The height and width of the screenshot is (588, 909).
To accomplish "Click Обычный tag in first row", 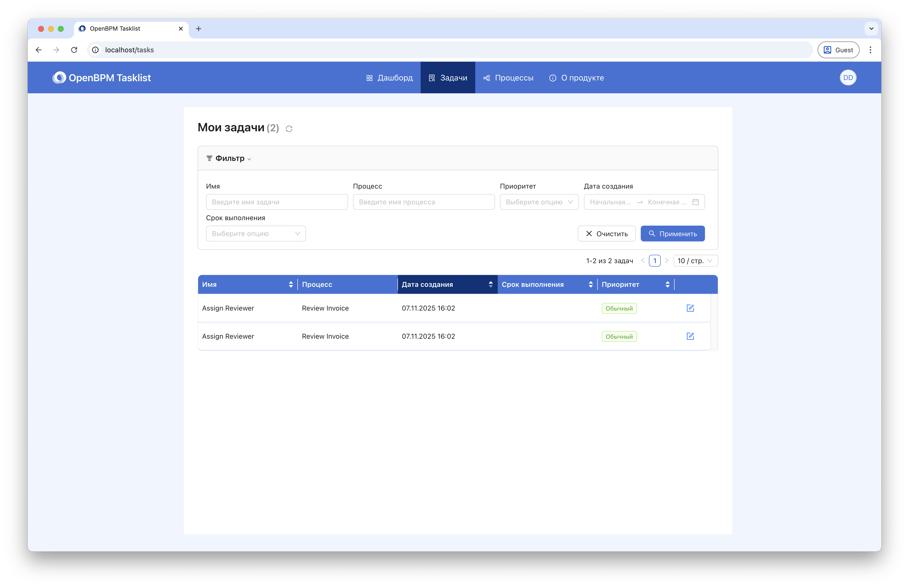I will tap(619, 308).
